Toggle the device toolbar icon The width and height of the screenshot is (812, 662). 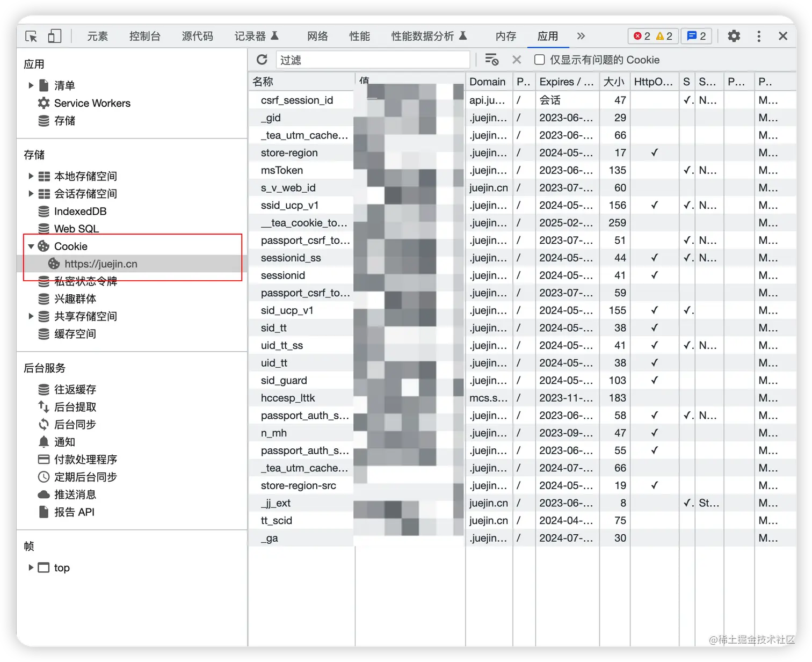click(x=54, y=36)
